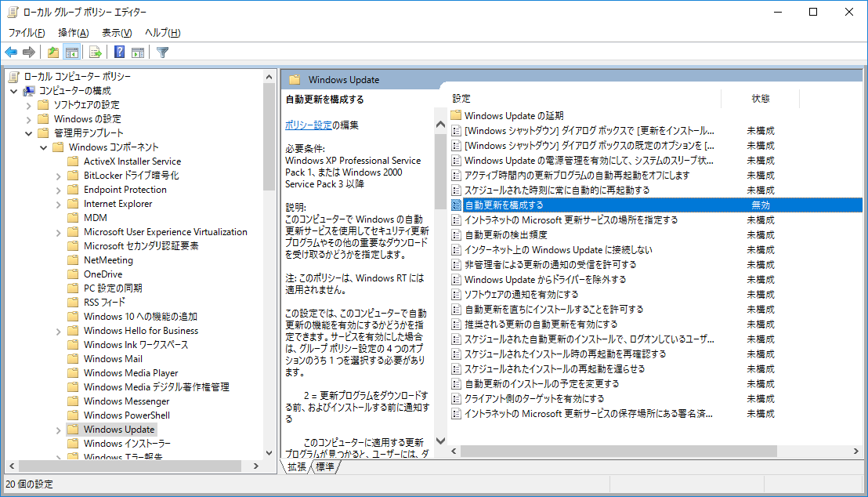Click the ポリシー設定 link

[309, 125]
